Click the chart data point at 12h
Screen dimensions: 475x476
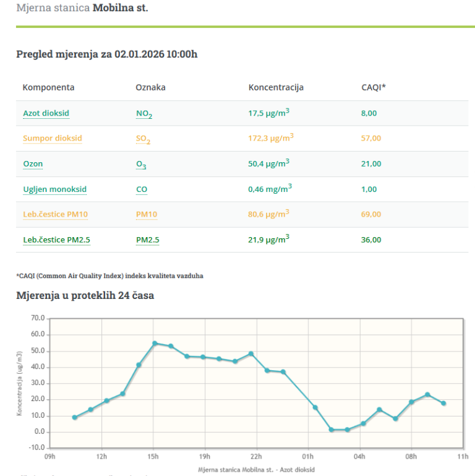pos(106,400)
